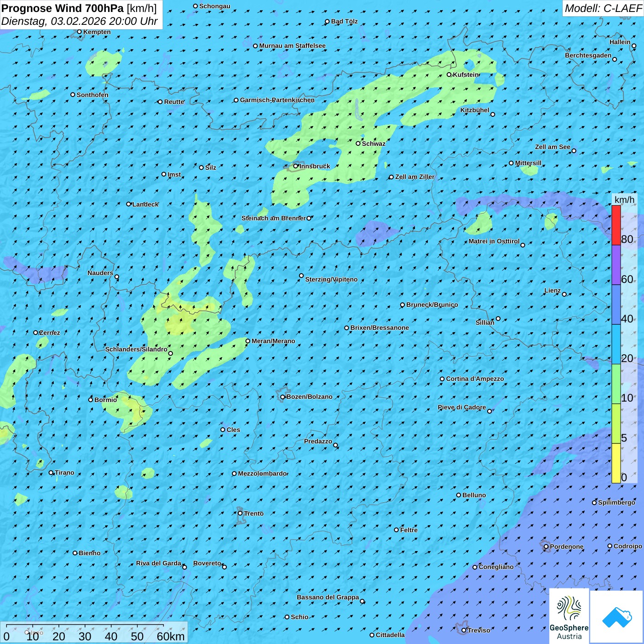Select the Kufstein city label
The height and width of the screenshot is (644, 644).
pyautogui.click(x=466, y=75)
